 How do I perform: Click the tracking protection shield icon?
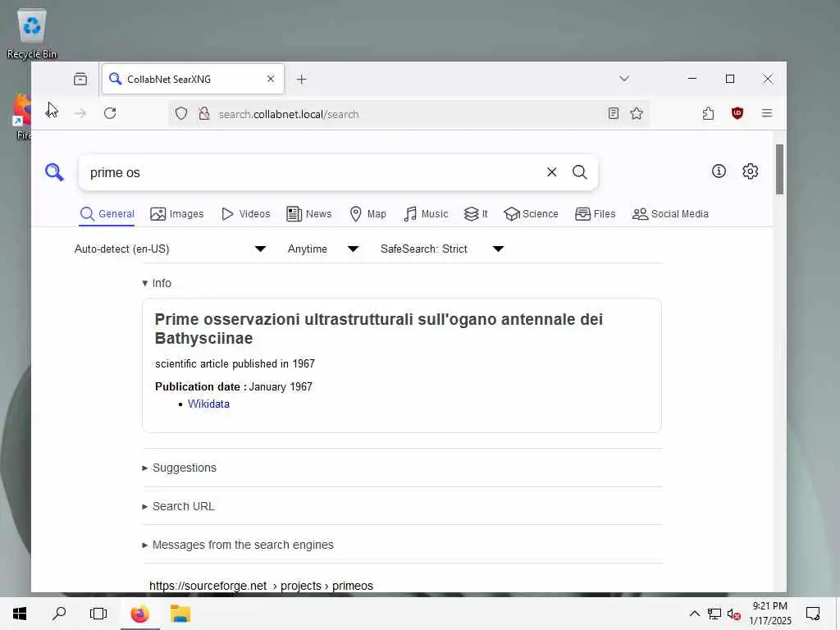181,113
